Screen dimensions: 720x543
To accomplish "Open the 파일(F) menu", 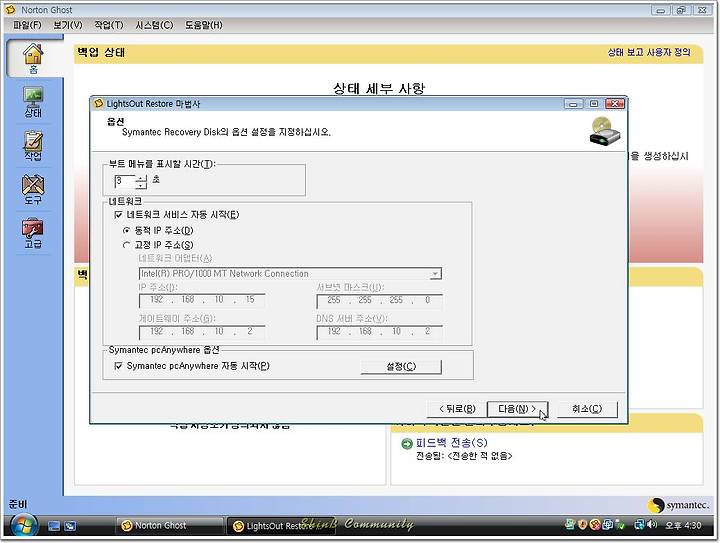I will (x=27, y=25).
